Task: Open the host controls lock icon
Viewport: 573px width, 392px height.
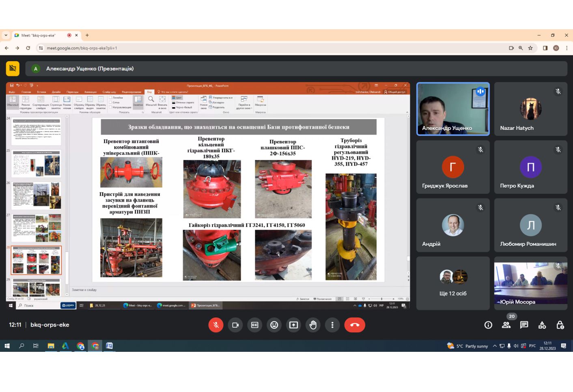Action: (x=560, y=325)
